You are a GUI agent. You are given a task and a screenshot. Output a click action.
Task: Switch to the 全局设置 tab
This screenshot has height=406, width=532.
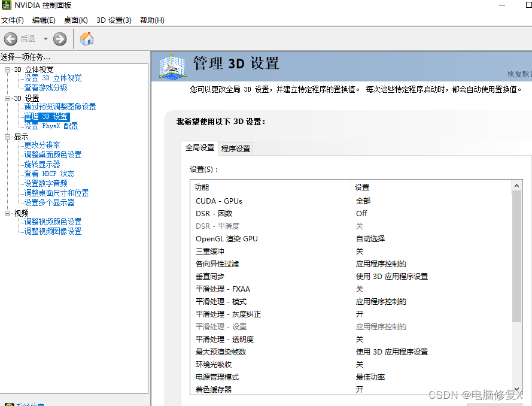click(200, 148)
